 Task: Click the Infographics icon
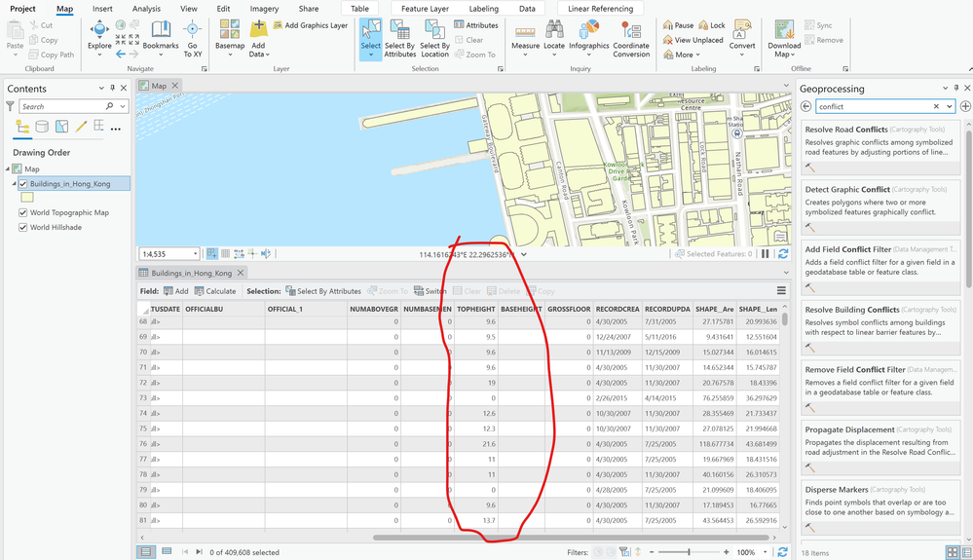pyautogui.click(x=588, y=30)
